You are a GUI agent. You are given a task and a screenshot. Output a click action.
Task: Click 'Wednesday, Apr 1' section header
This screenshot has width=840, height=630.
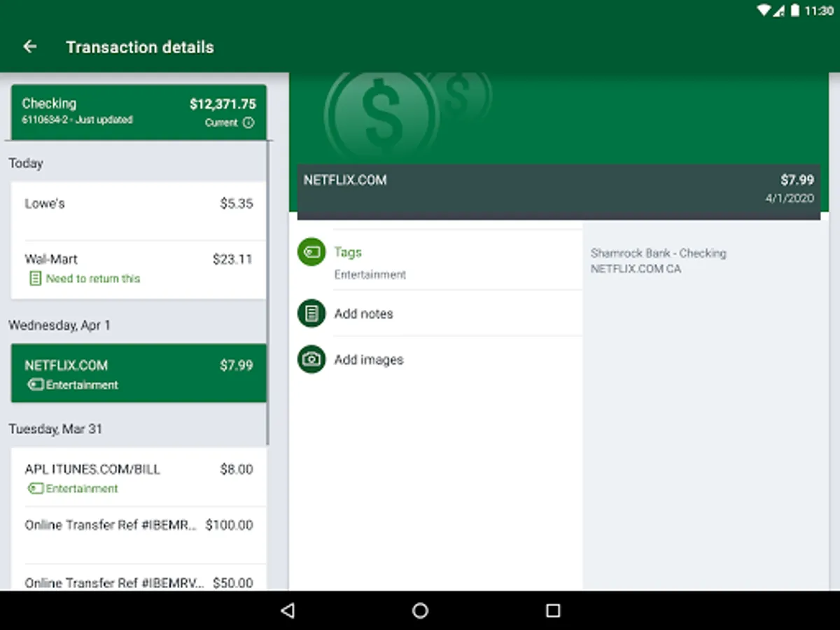click(x=59, y=325)
